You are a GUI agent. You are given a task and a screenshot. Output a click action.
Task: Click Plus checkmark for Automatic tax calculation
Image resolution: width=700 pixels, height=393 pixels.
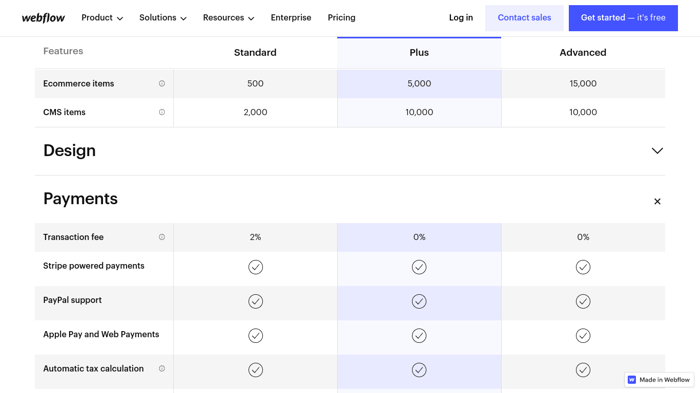[x=419, y=370]
